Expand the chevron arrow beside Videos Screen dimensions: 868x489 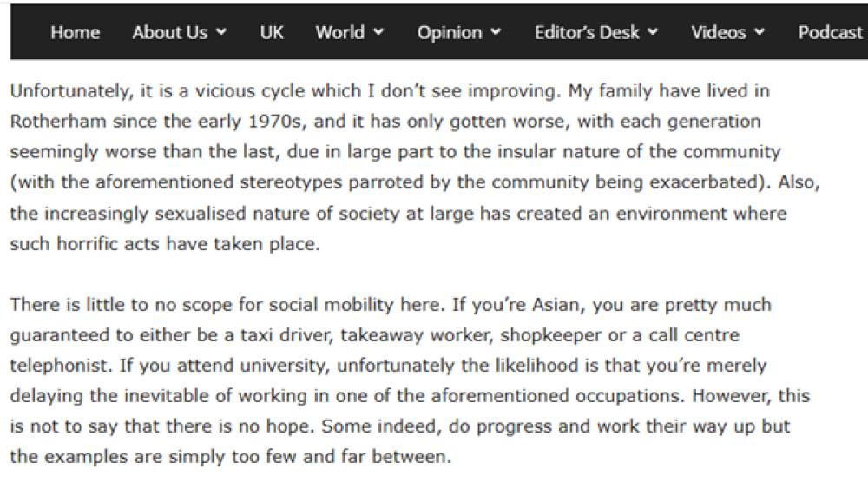tap(760, 33)
